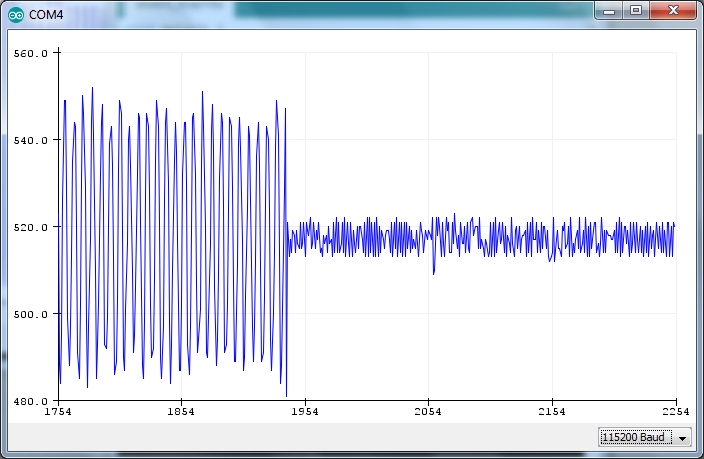Click the Arduino icon in the title bar
The height and width of the screenshot is (459, 704).
pyautogui.click(x=16, y=13)
